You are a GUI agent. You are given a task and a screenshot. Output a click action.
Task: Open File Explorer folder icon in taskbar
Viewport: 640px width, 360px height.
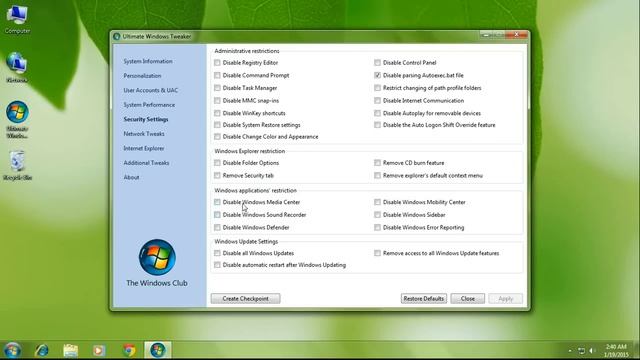click(70, 350)
